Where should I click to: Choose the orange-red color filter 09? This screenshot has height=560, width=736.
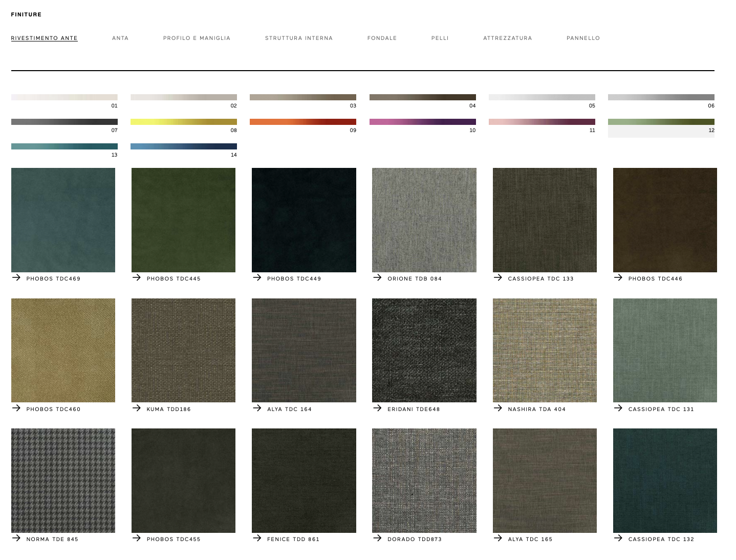pyautogui.click(x=302, y=122)
